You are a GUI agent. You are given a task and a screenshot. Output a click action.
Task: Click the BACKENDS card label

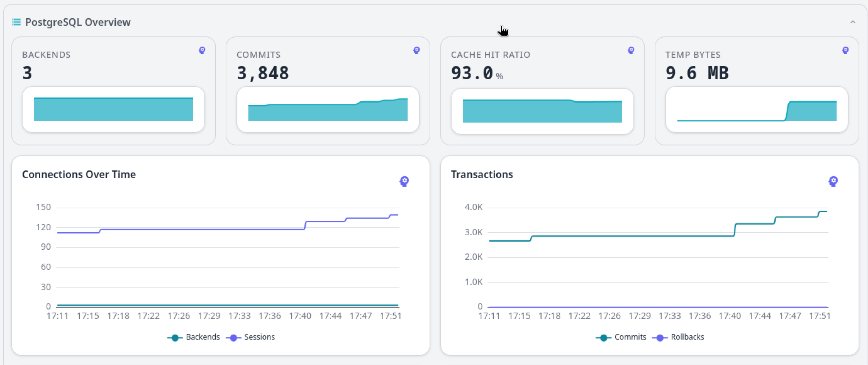(x=47, y=55)
